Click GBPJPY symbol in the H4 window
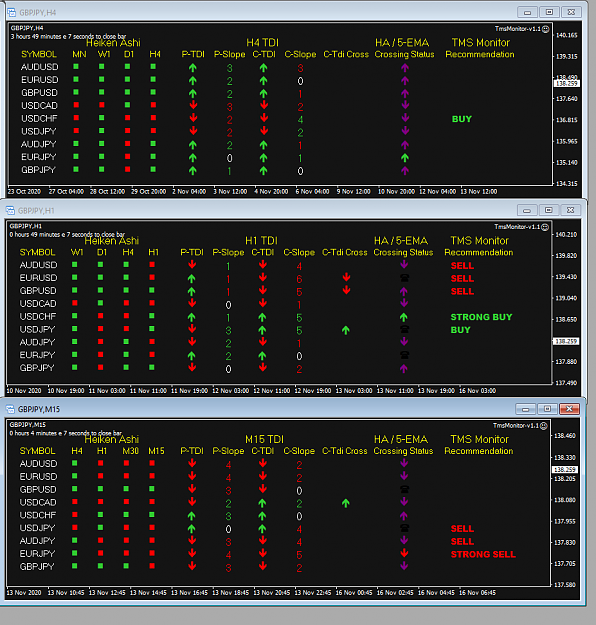Viewport: 596px width, 625px height. pyautogui.click(x=39, y=170)
